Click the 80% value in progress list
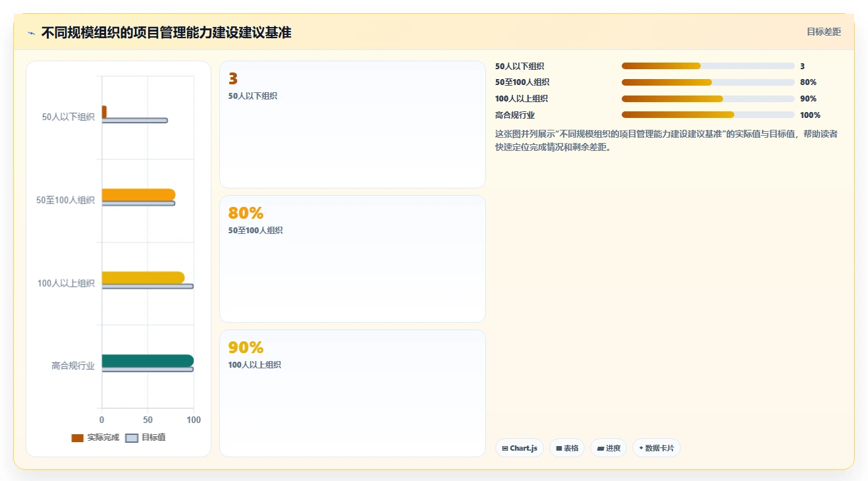This screenshot has width=868, height=481. pyautogui.click(x=808, y=82)
